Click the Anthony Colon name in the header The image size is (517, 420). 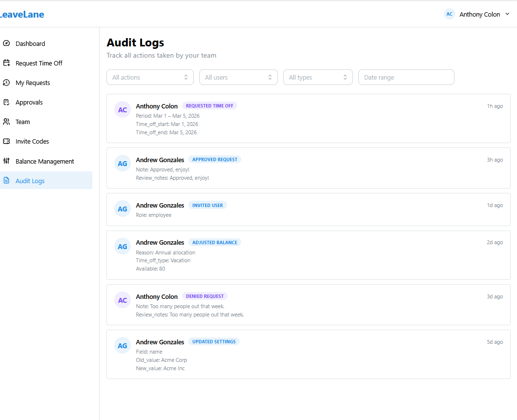(479, 15)
